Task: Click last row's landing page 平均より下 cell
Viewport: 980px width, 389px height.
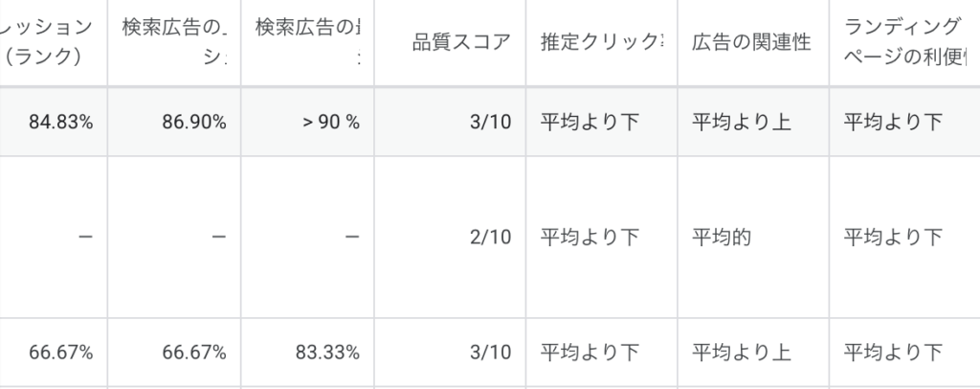Action: (893, 353)
